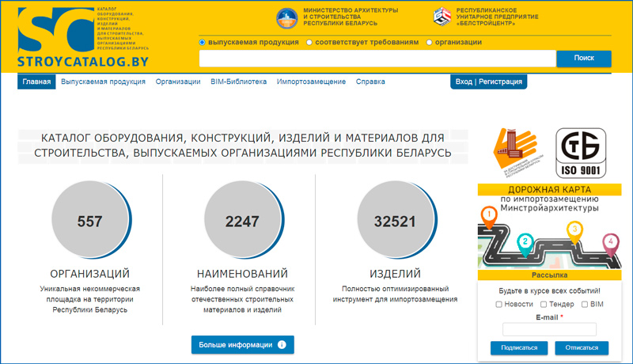Enable the Тендер subscription checkbox
The width and height of the screenshot is (633, 364).
click(x=544, y=304)
